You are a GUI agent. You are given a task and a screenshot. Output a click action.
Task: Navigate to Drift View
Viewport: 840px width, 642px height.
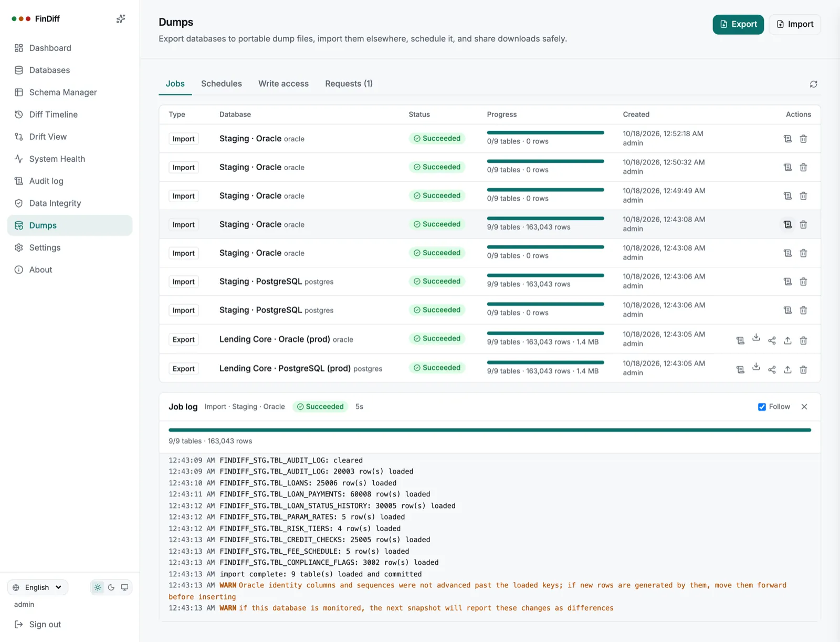[70, 137]
